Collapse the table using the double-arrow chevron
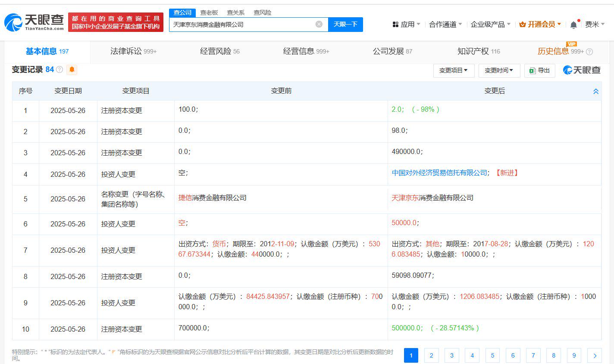The image size is (614, 364). pyautogui.click(x=596, y=91)
